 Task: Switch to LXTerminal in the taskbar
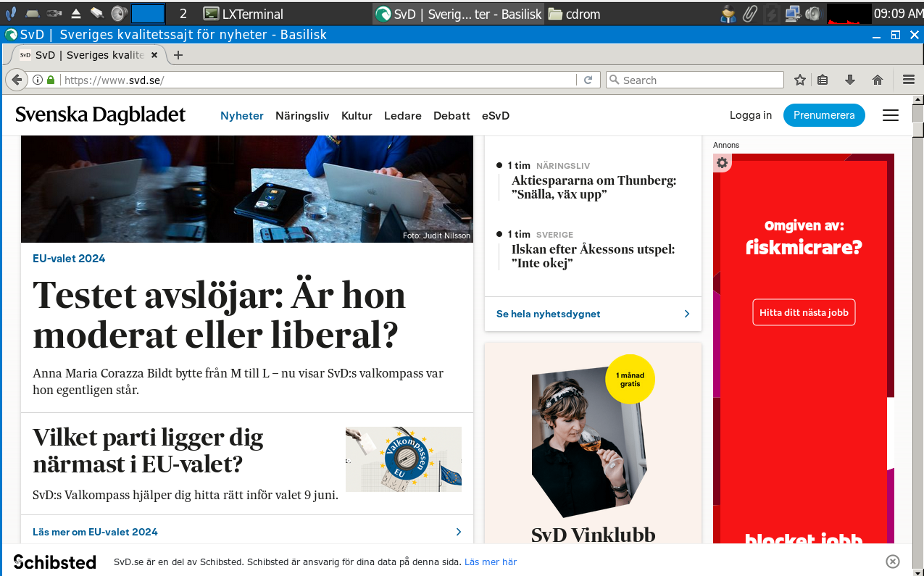click(x=244, y=14)
